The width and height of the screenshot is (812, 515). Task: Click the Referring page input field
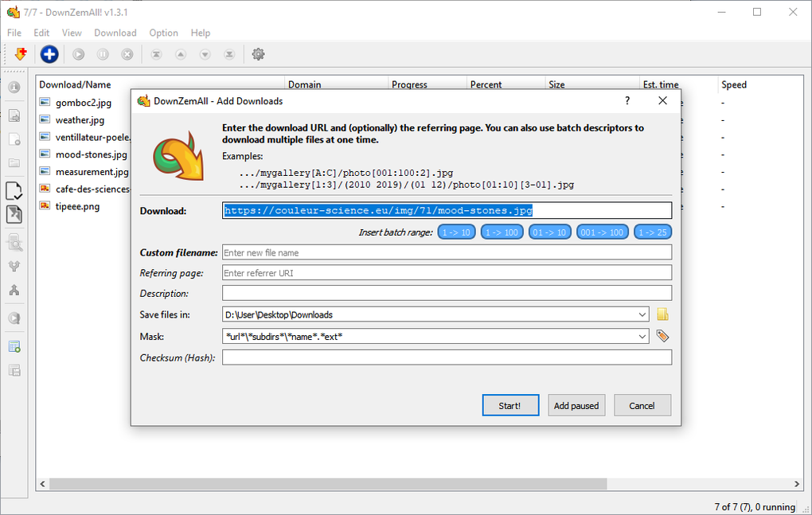pos(447,273)
